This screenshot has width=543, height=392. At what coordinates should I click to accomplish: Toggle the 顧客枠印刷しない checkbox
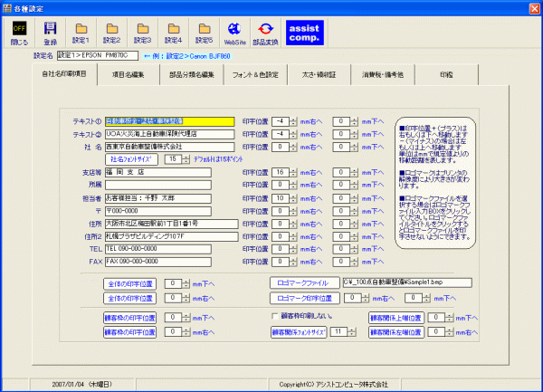pos(275,316)
